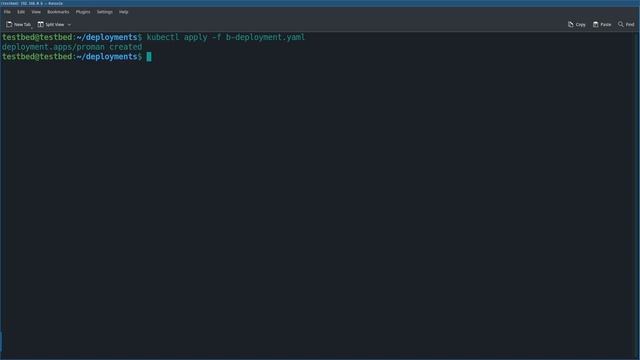Click the Copy toolbar icon
The height and width of the screenshot is (360, 640).
tap(570, 24)
